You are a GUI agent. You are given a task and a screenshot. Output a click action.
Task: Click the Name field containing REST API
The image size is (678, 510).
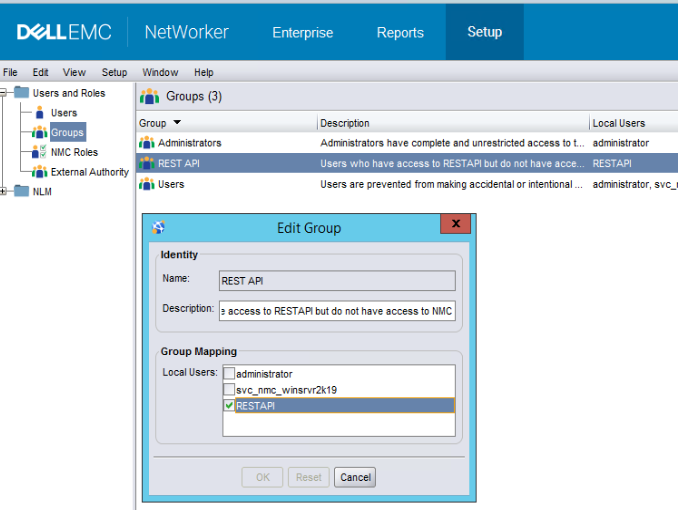point(337,281)
